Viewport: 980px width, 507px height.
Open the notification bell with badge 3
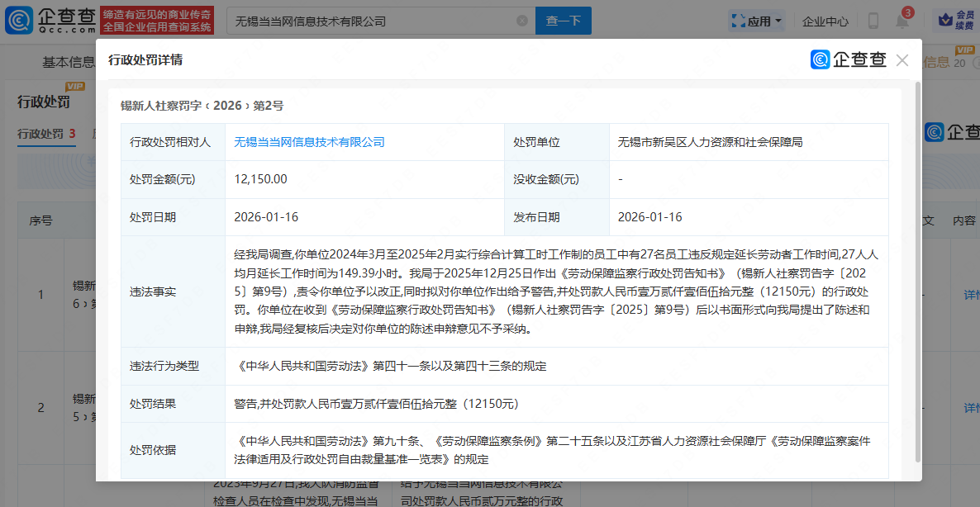pyautogui.click(x=902, y=21)
